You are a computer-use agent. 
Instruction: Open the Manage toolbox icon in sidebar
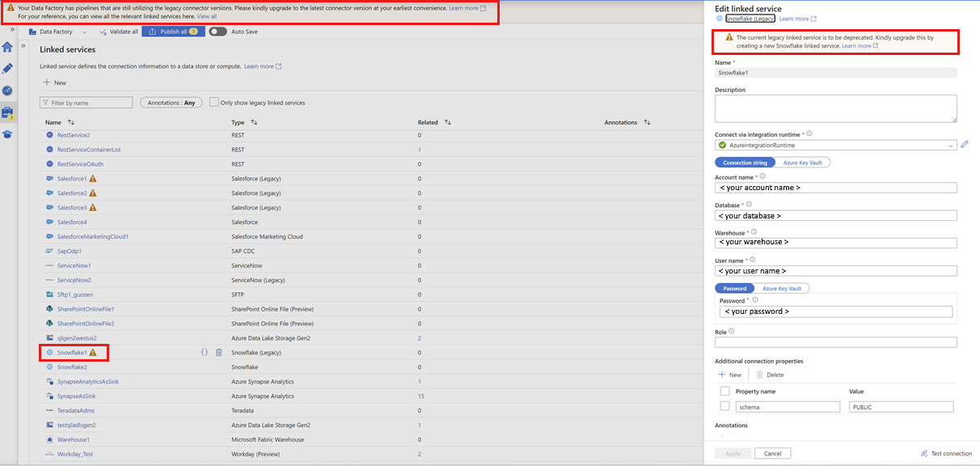coord(7,112)
